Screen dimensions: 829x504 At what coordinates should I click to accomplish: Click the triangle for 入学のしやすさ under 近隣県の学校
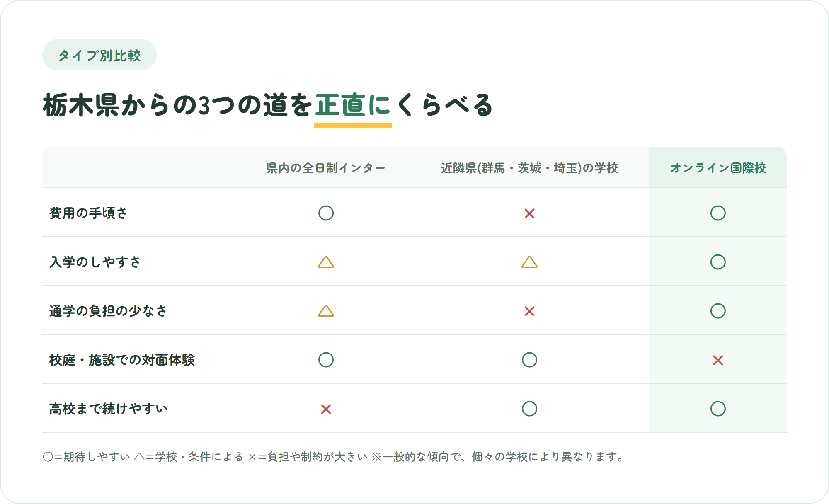coord(529,262)
